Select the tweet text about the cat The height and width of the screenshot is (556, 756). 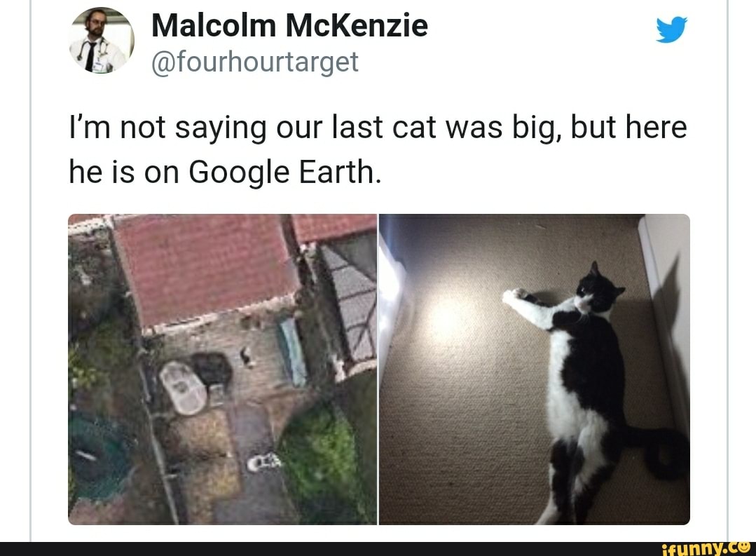point(378,149)
